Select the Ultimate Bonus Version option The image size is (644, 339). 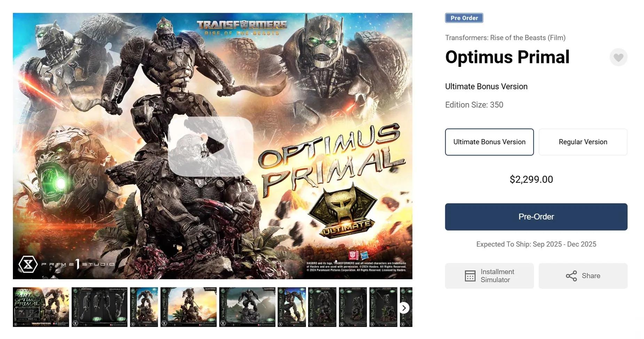[x=489, y=142]
